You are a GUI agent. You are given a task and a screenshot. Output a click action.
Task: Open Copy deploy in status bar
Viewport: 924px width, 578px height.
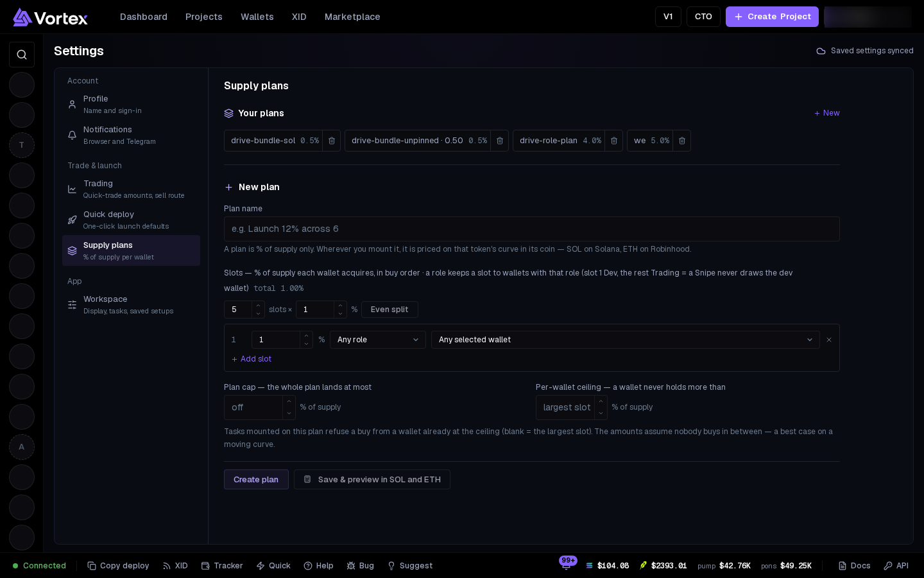click(x=118, y=566)
